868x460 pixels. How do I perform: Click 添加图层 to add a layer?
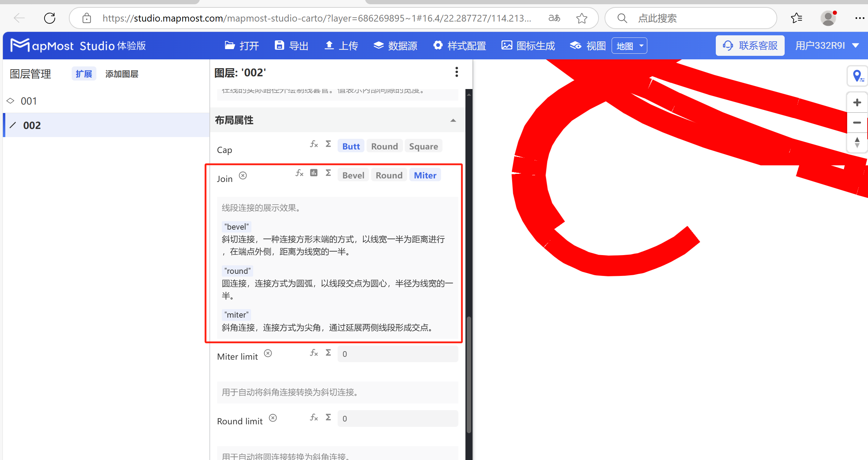[x=121, y=73]
